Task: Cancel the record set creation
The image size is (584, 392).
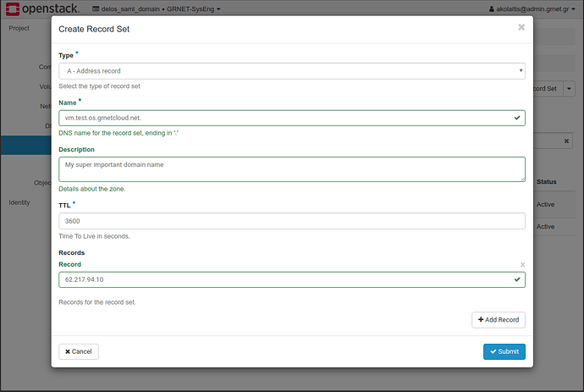Action: click(79, 351)
